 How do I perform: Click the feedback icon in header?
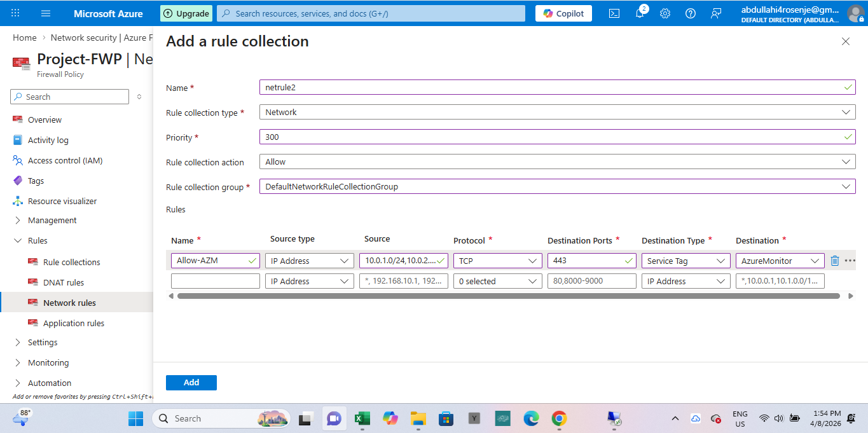pyautogui.click(x=716, y=13)
